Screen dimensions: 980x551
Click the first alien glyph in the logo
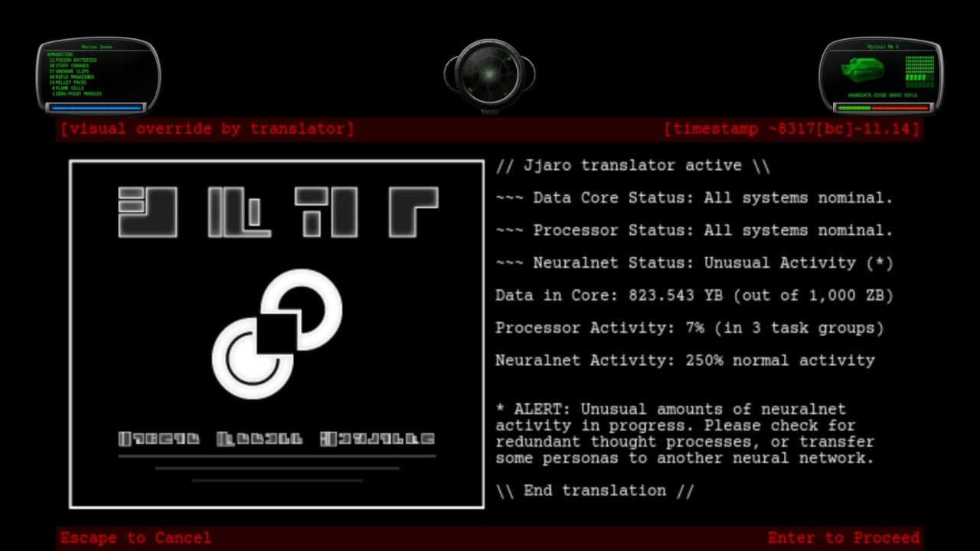pyautogui.click(x=148, y=212)
